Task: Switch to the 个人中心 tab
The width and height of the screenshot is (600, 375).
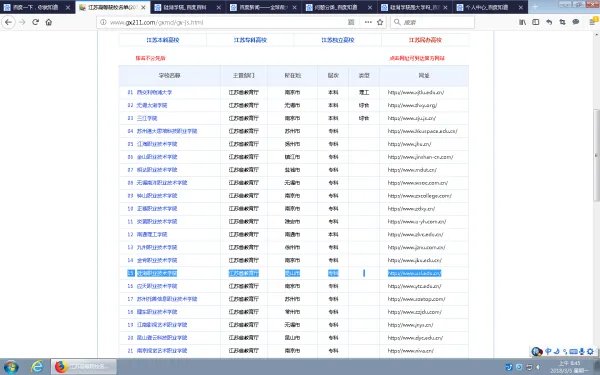Action: tap(489, 7)
